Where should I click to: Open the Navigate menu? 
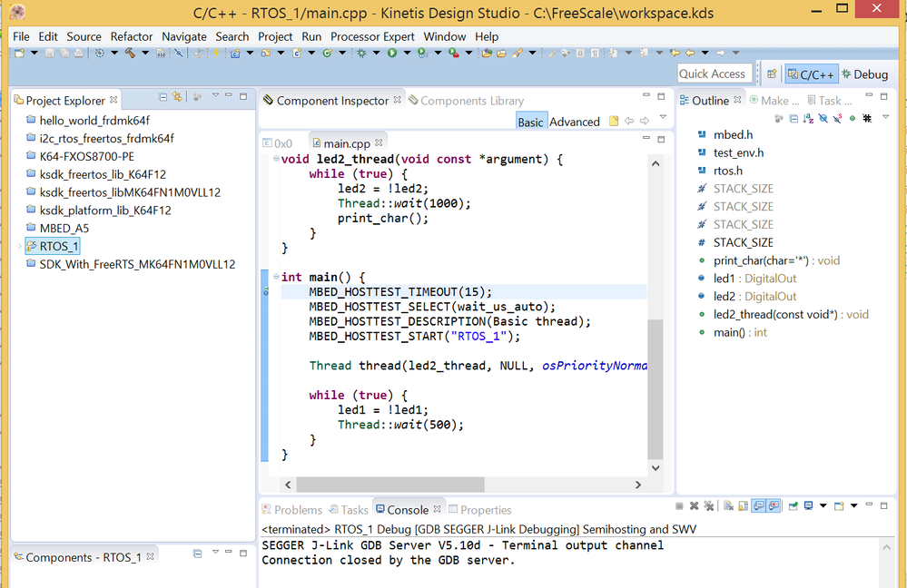(x=184, y=36)
